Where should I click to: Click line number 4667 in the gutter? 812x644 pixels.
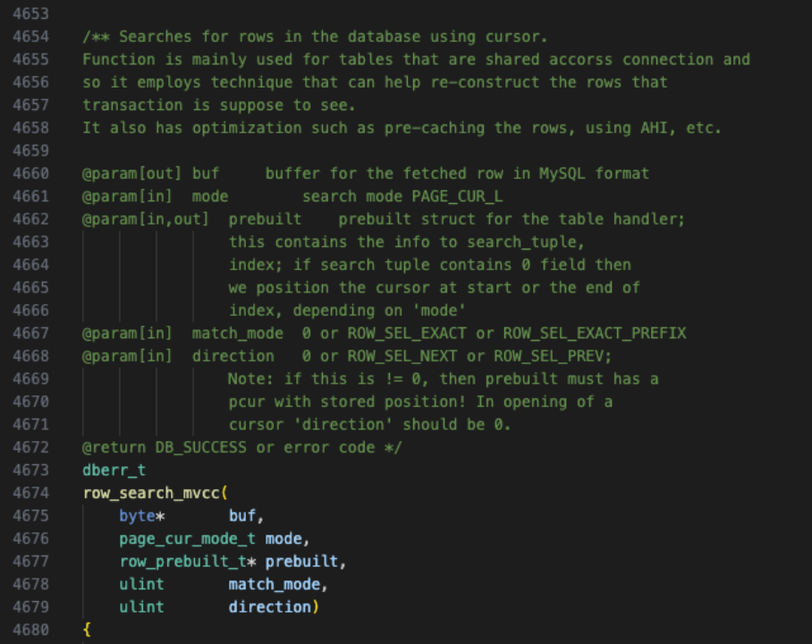(31, 334)
